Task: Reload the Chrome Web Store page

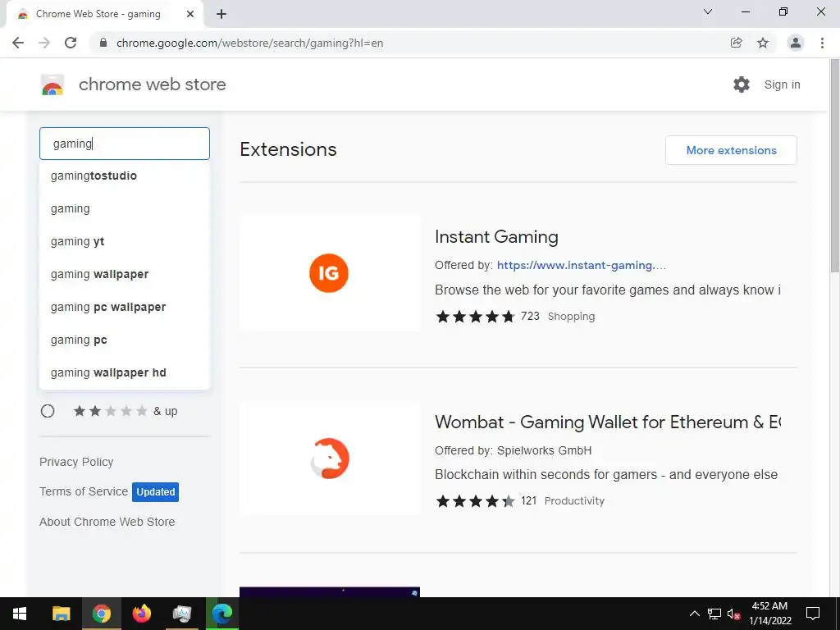Action: (71, 43)
